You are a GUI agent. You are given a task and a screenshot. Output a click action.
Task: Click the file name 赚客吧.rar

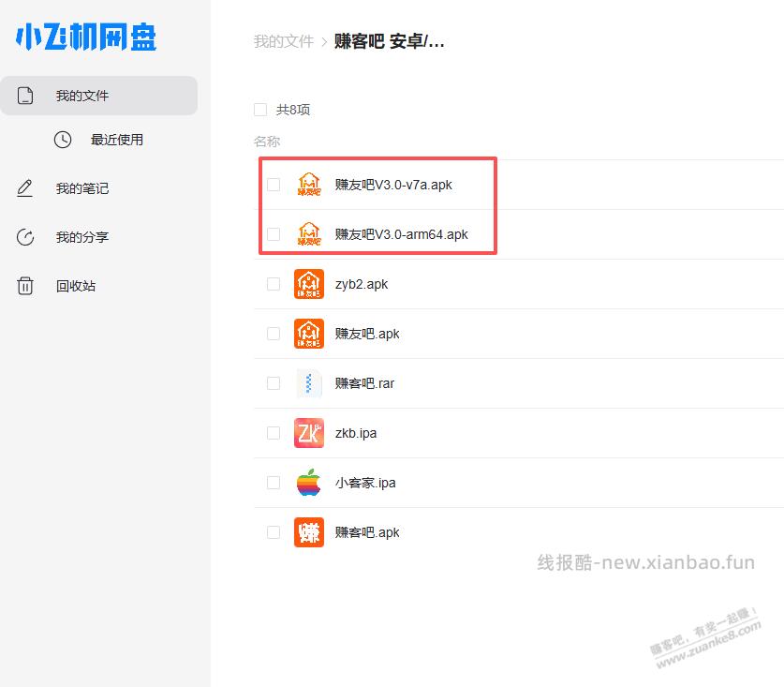[364, 383]
